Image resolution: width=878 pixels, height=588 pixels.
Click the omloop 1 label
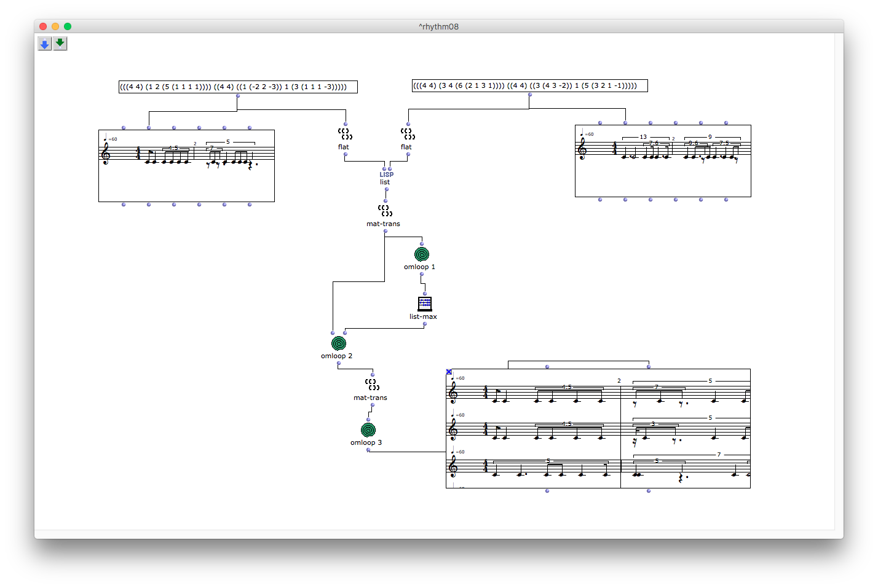(419, 267)
